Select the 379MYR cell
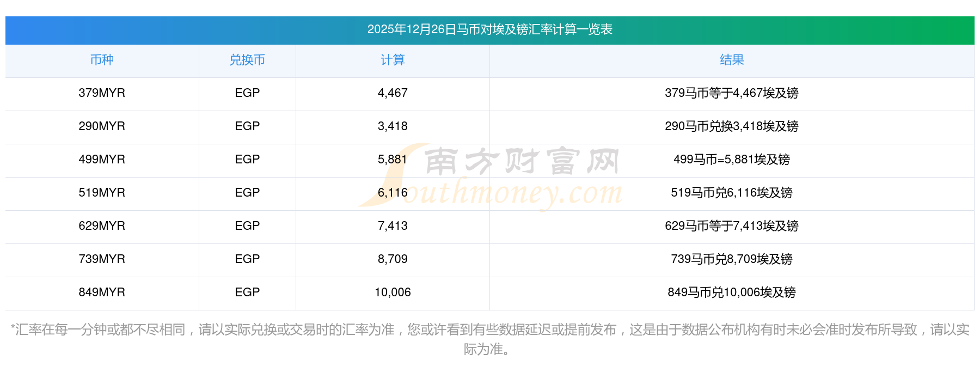 [102, 93]
